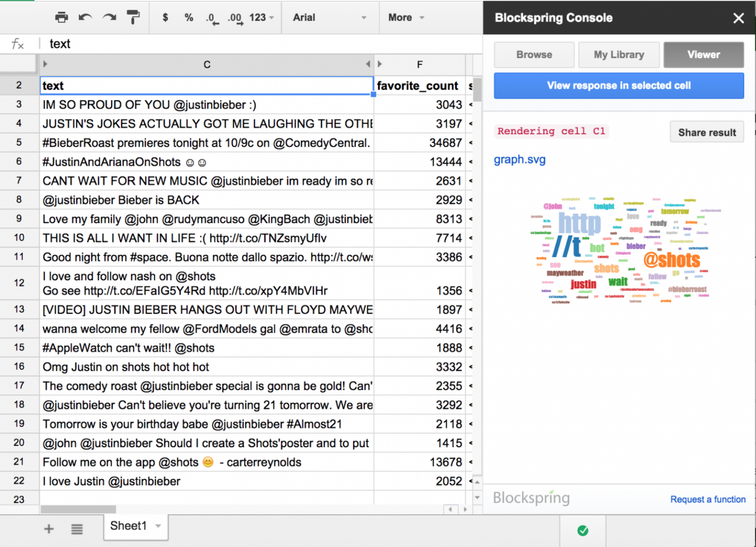756x547 pixels.
Task: Click 'Rendering cell C1' label
Action: point(551,131)
